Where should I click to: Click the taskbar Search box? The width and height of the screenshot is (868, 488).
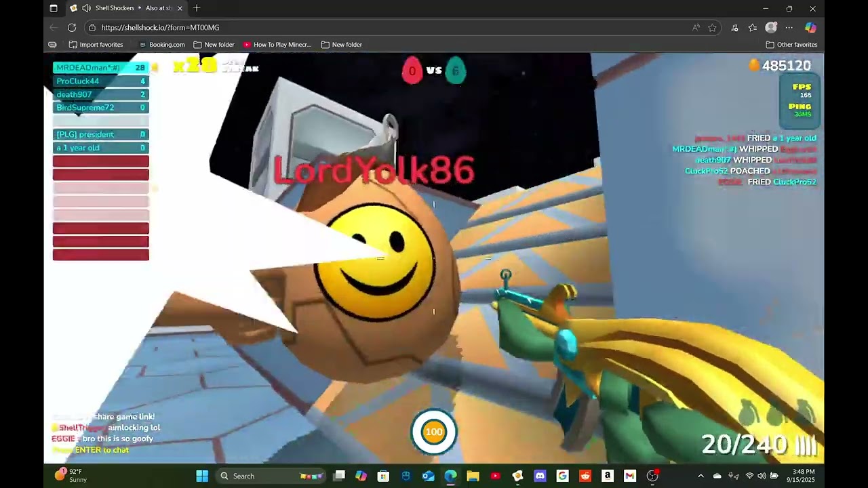(x=270, y=476)
